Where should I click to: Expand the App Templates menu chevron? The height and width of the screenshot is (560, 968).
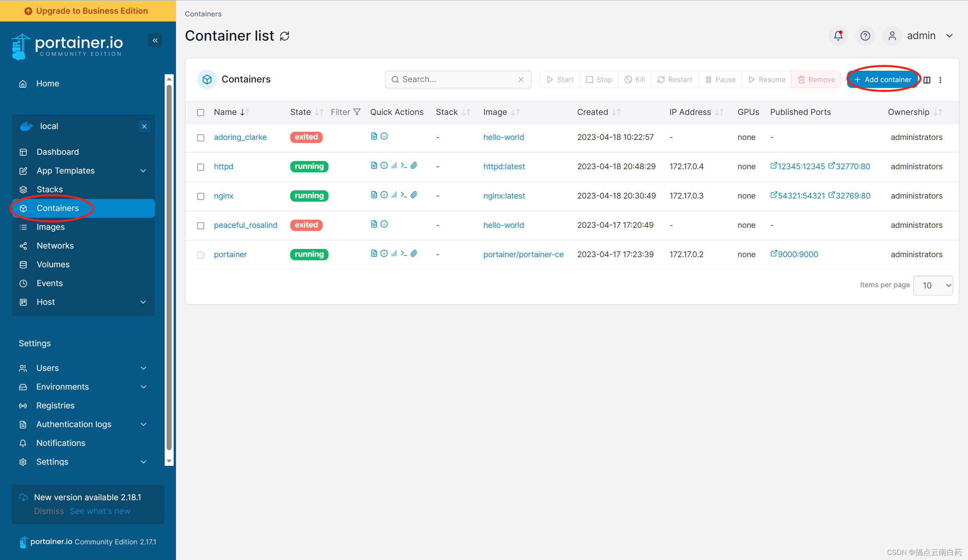[x=143, y=171]
